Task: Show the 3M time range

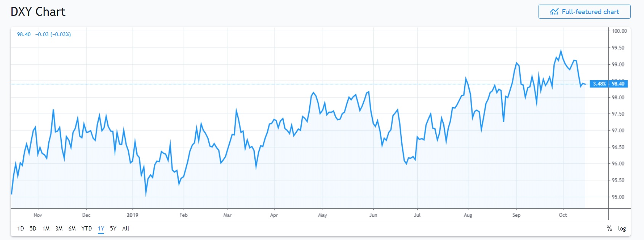Action: pos(59,229)
